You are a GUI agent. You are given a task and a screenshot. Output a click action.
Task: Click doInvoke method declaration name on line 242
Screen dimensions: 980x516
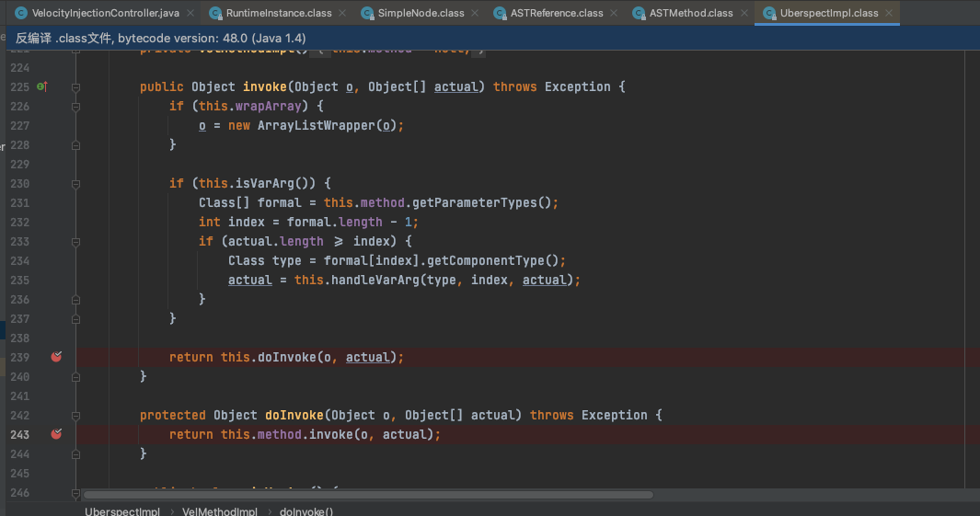(x=294, y=416)
